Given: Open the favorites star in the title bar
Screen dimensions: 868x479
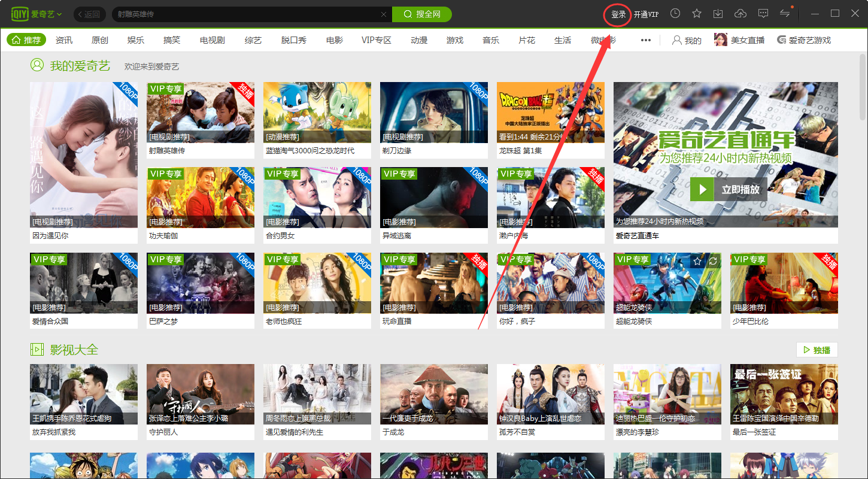Looking at the screenshot, I should pyautogui.click(x=697, y=14).
